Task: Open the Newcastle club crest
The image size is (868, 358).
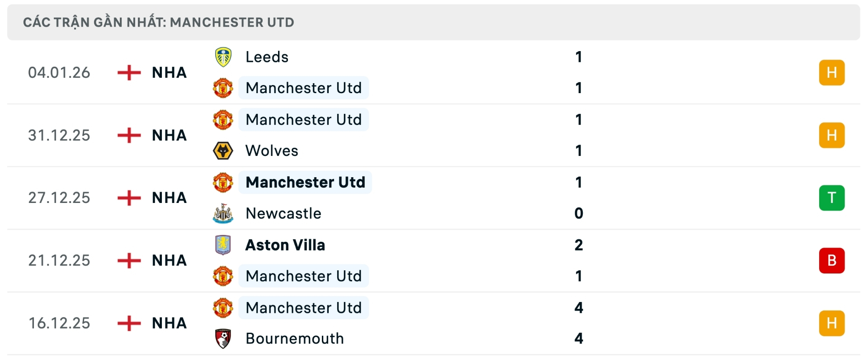Action: click(223, 213)
